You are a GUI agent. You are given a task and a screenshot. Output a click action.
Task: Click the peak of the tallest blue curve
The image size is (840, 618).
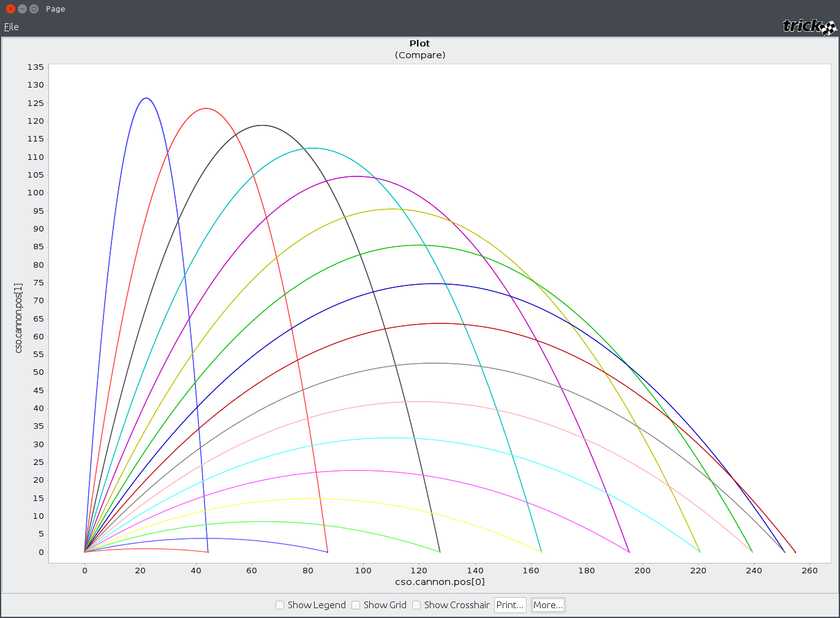(146, 98)
